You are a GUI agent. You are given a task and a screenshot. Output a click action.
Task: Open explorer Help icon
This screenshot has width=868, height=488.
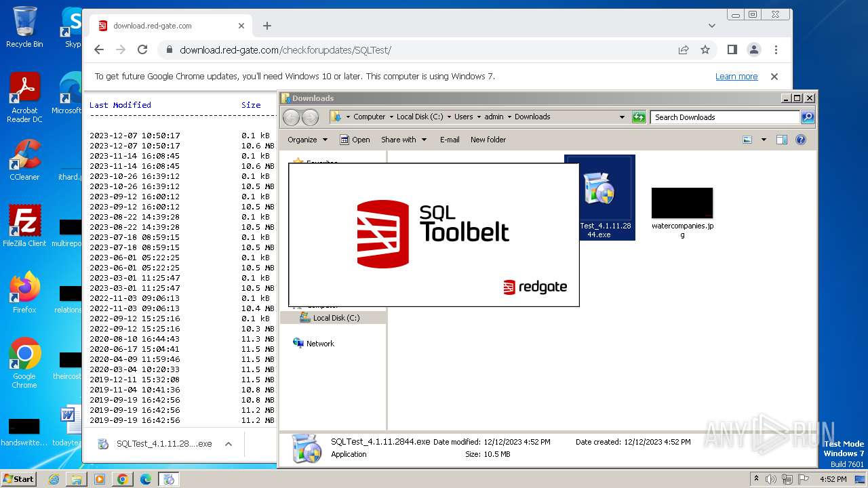[801, 140]
